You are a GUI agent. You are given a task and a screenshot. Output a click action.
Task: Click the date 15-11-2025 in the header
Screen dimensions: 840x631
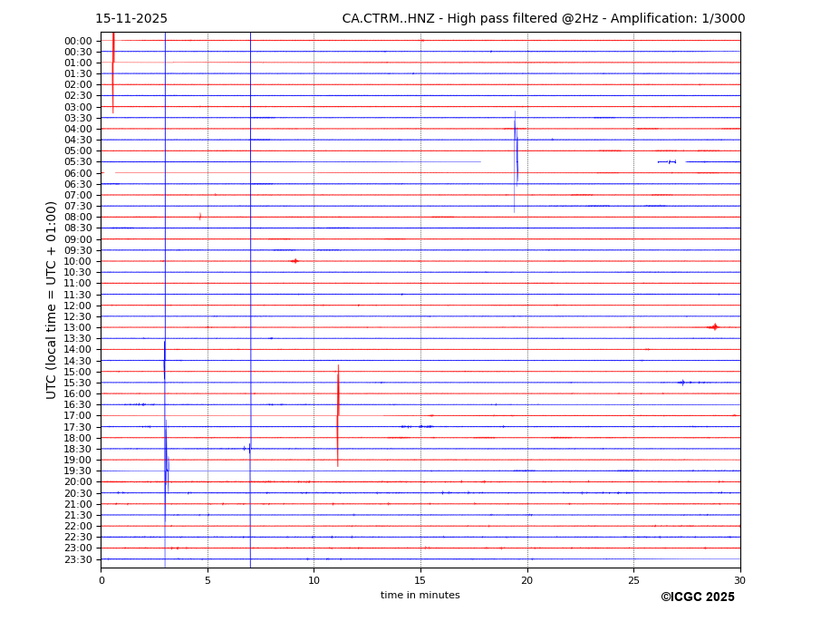click(x=131, y=19)
